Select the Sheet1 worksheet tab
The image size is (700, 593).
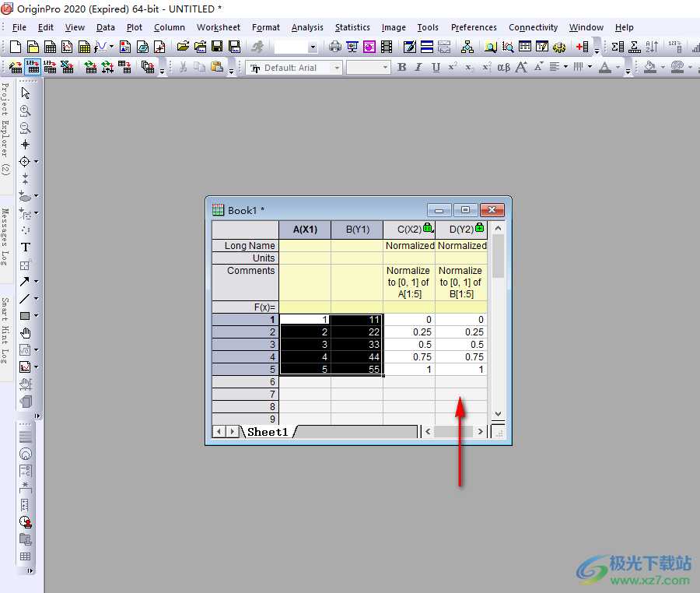[x=268, y=432]
